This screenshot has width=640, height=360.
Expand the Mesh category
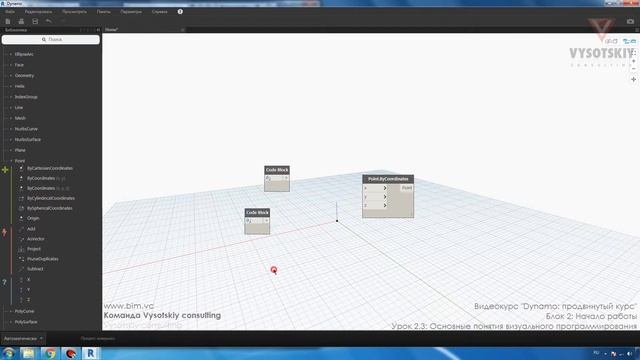pos(20,118)
